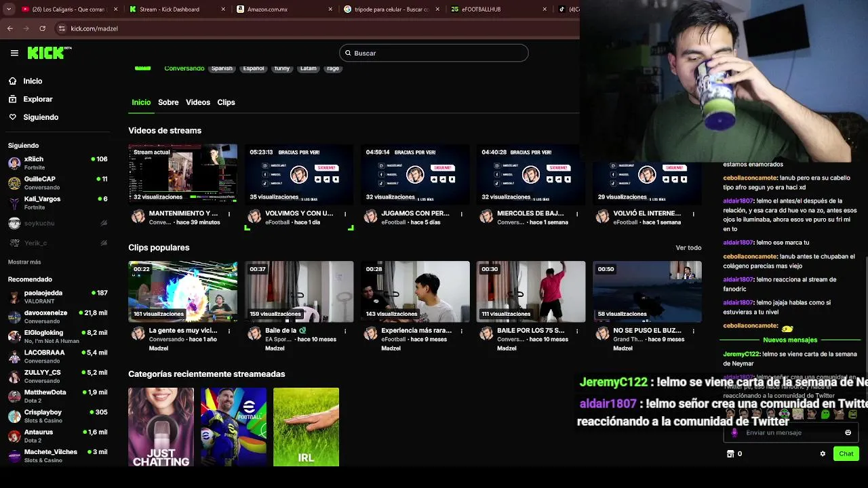Click the browser address bar URL
The image size is (868, 488).
[x=94, y=28]
